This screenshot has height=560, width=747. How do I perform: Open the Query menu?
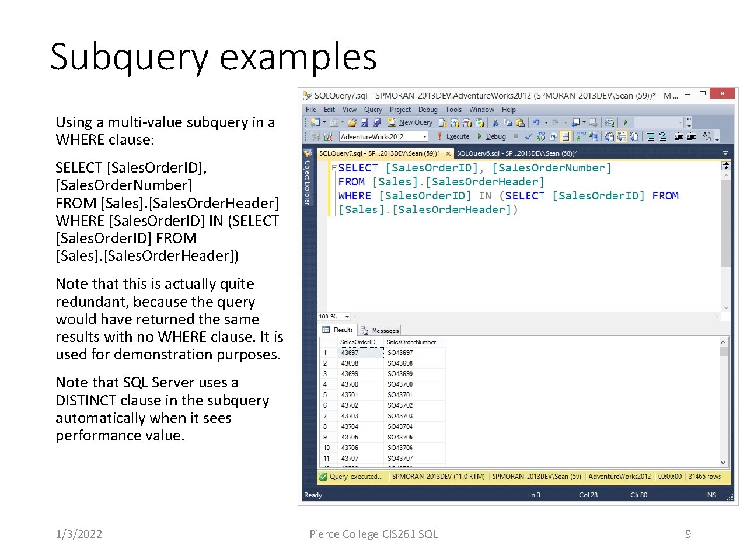tap(373, 110)
